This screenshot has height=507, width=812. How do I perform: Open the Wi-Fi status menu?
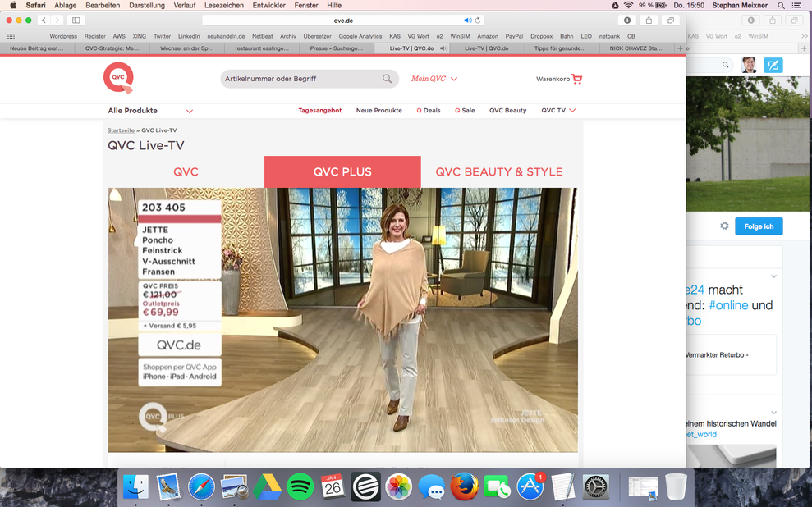(x=628, y=5)
